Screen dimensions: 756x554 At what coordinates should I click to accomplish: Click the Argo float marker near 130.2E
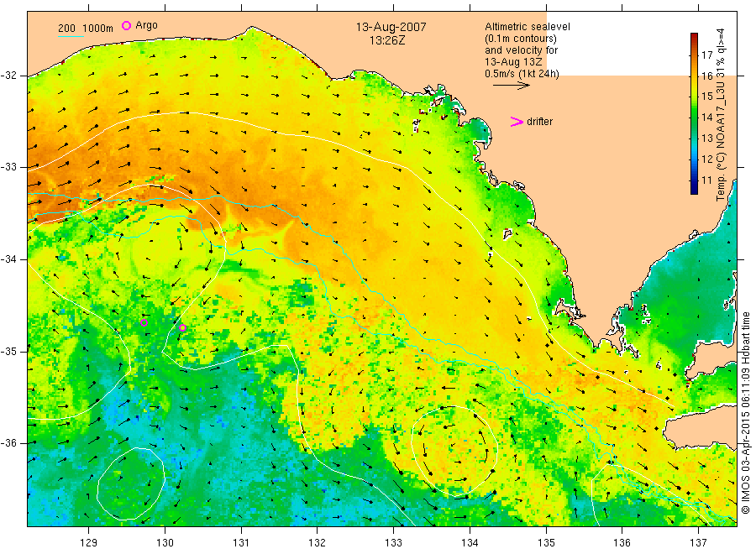pyautogui.click(x=183, y=328)
